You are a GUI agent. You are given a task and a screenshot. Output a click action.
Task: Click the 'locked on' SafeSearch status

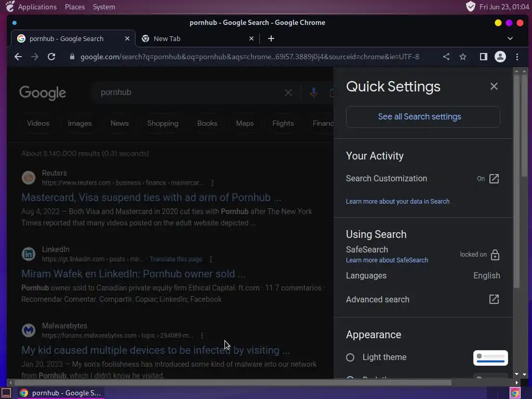pyautogui.click(x=473, y=255)
